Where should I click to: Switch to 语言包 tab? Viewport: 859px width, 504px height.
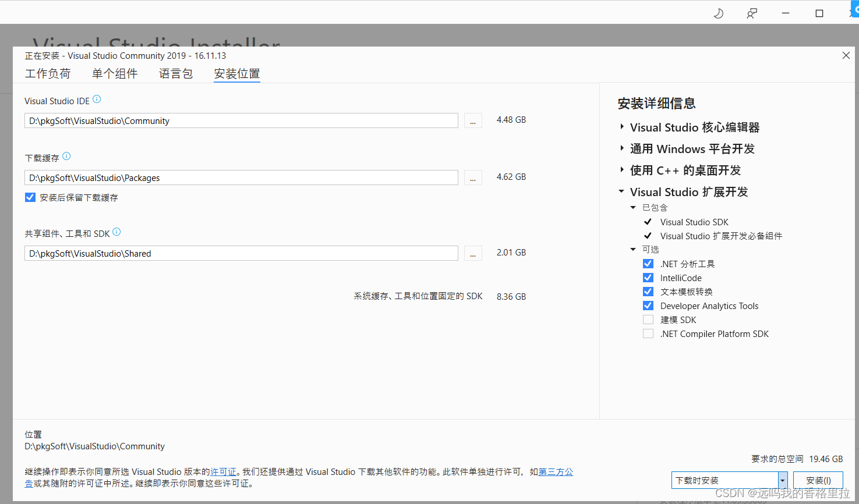click(x=176, y=73)
